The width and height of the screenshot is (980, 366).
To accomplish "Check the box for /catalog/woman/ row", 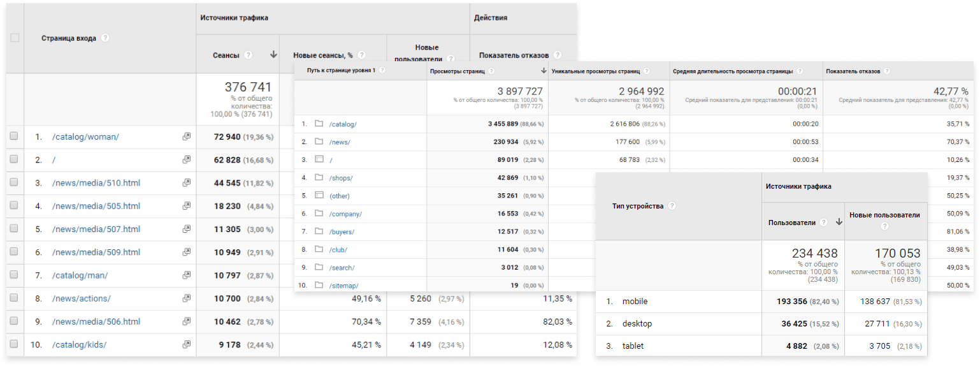I will tap(15, 136).
